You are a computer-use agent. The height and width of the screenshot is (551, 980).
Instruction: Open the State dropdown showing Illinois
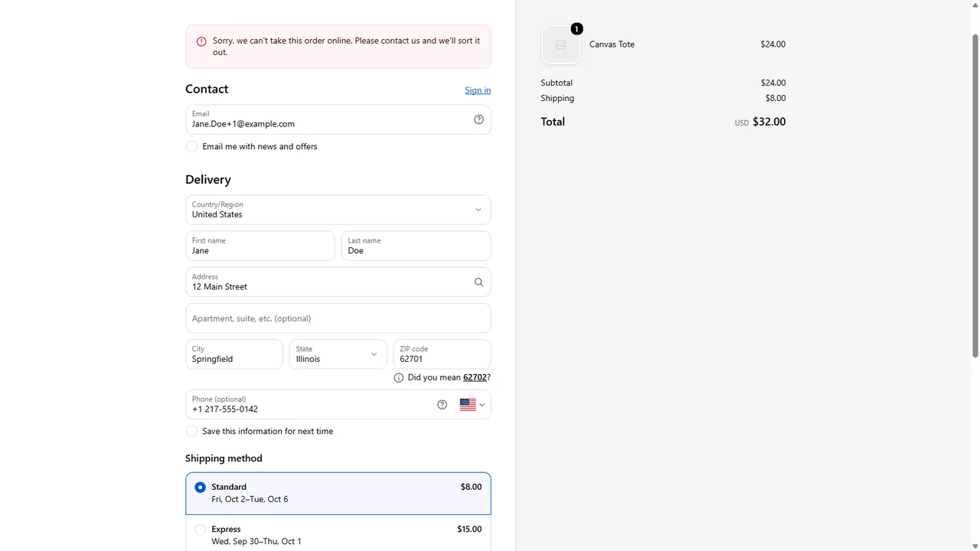pyautogui.click(x=338, y=354)
